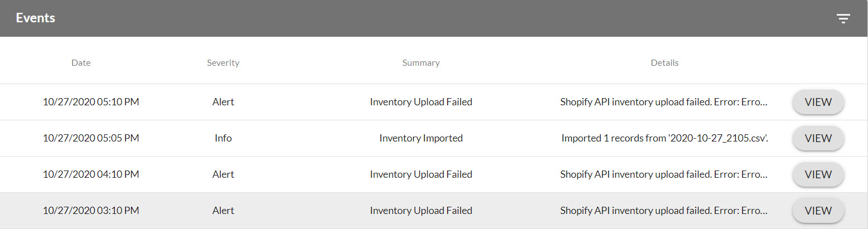Select the 10/27/2020 03:10 PM date cell
This screenshot has height=229, width=868.
(91, 211)
